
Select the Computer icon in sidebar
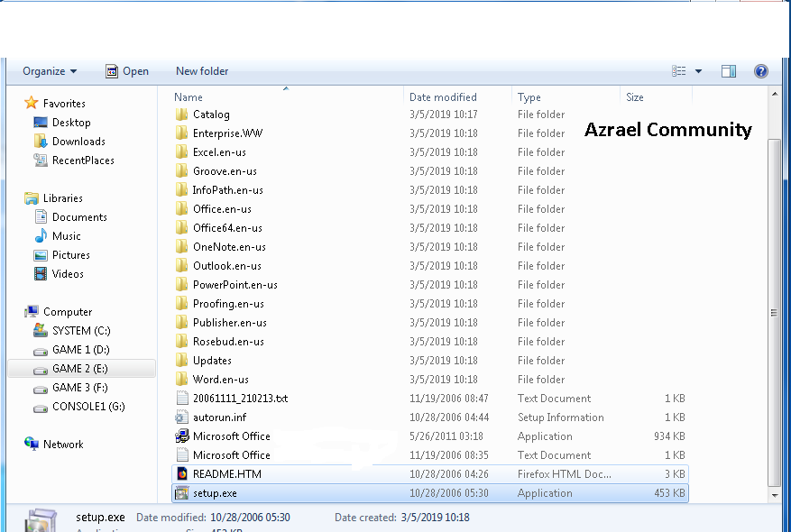point(32,312)
